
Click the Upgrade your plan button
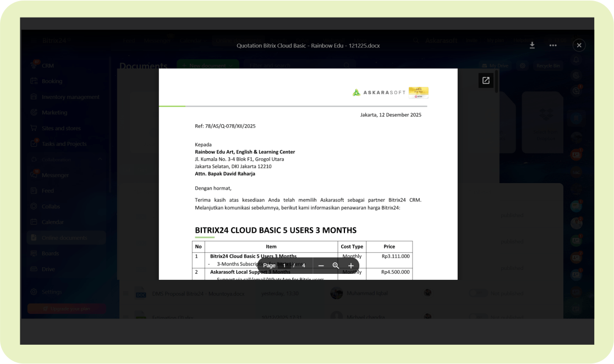[x=67, y=309]
